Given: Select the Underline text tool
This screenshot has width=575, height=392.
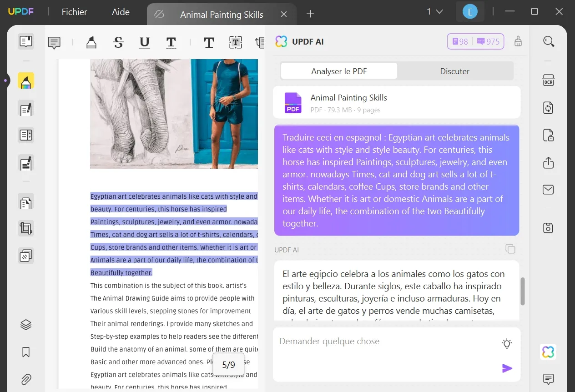Looking at the screenshot, I should [x=144, y=42].
